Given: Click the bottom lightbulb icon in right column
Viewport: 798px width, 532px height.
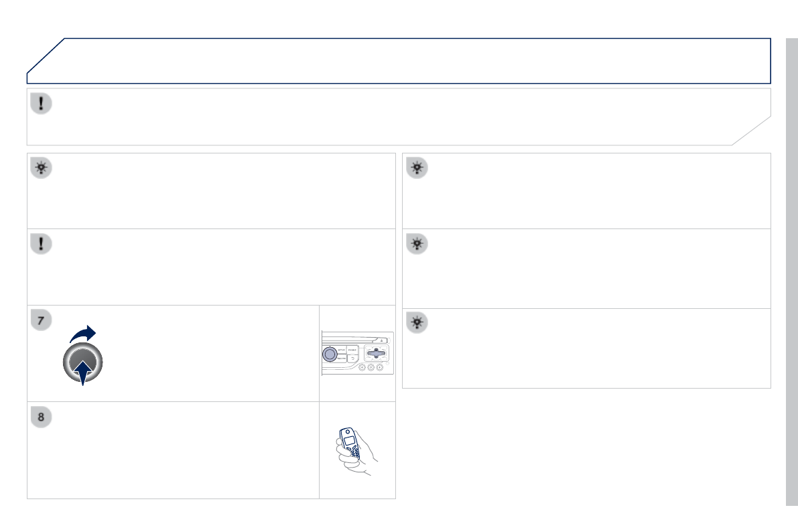Looking at the screenshot, I should [417, 323].
